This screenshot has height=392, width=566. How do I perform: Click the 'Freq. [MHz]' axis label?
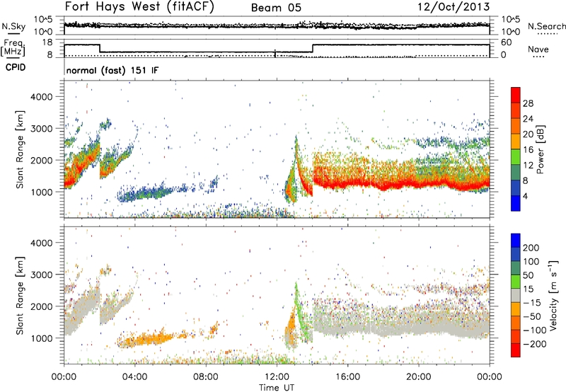click(x=13, y=47)
